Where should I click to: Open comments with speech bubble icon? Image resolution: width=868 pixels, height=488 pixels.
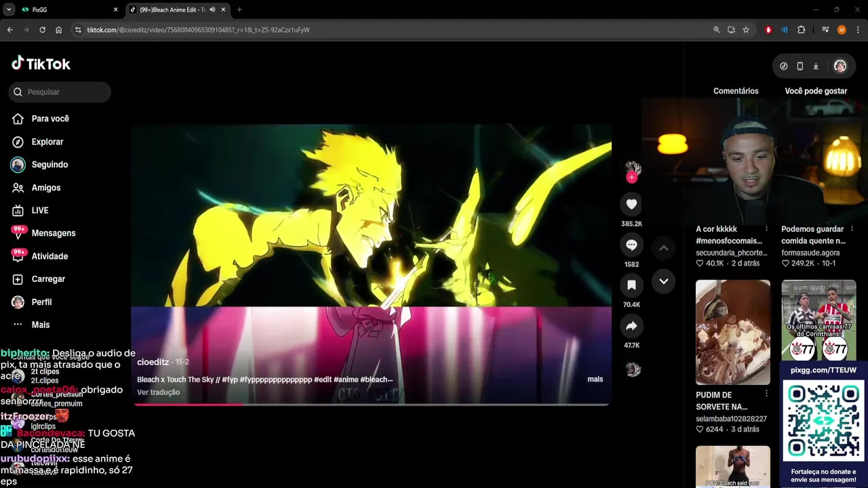click(x=631, y=245)
